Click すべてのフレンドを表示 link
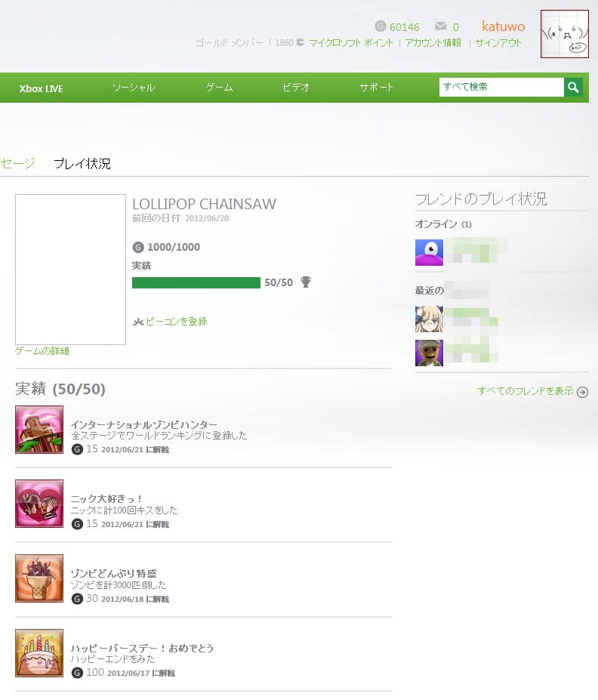This screenshot has width=598, height=700. (526, 391)
